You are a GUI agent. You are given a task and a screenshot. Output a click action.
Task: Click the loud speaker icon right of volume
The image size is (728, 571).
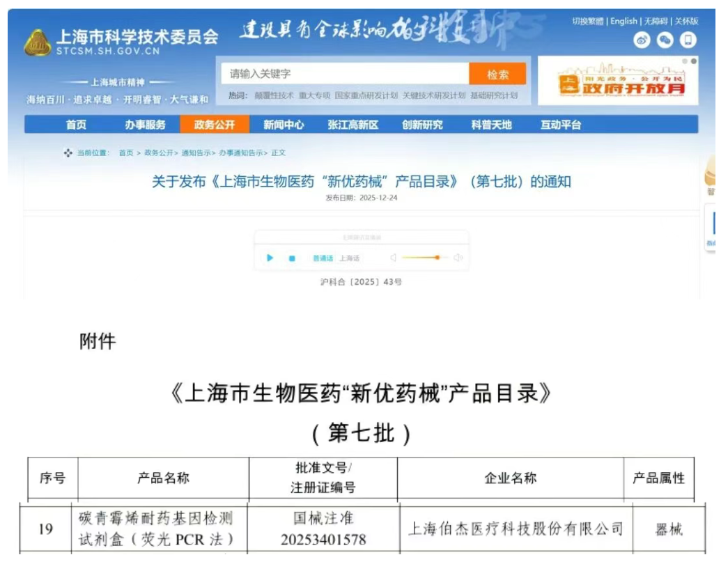click(x=458, y=258)
